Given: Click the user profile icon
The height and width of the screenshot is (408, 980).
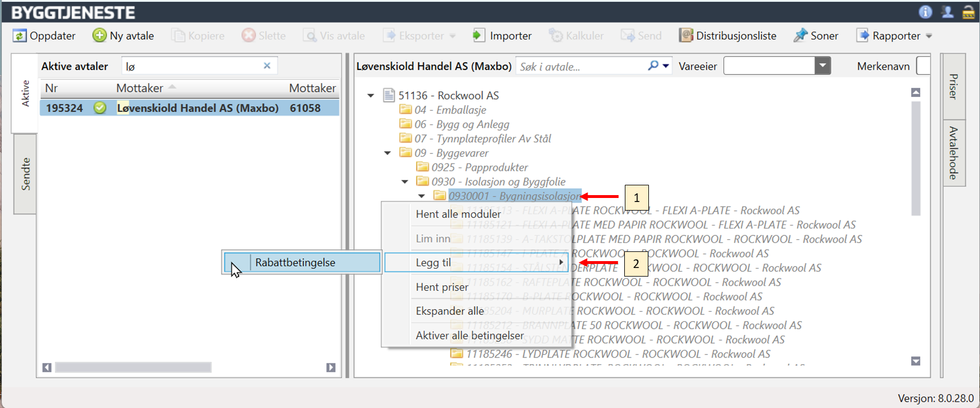Looking at the screenshot, I should tap(947, 12).
